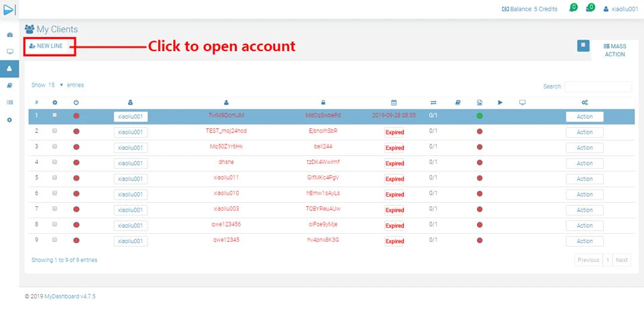Image resolution: width=644 pixels, height=309 pixels.
Task: Open the Show entries dropdown
Action: [x=56, y=85]
